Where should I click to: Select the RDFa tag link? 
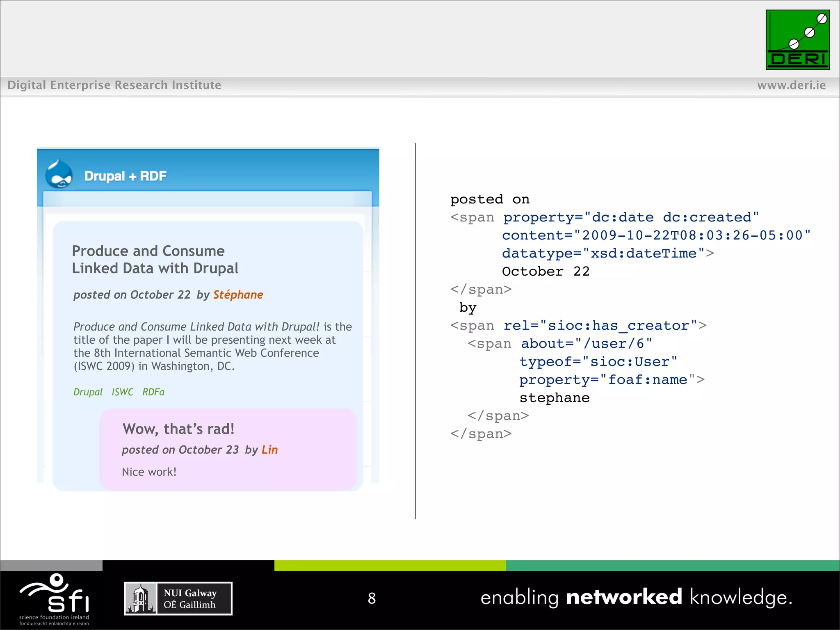153,392
